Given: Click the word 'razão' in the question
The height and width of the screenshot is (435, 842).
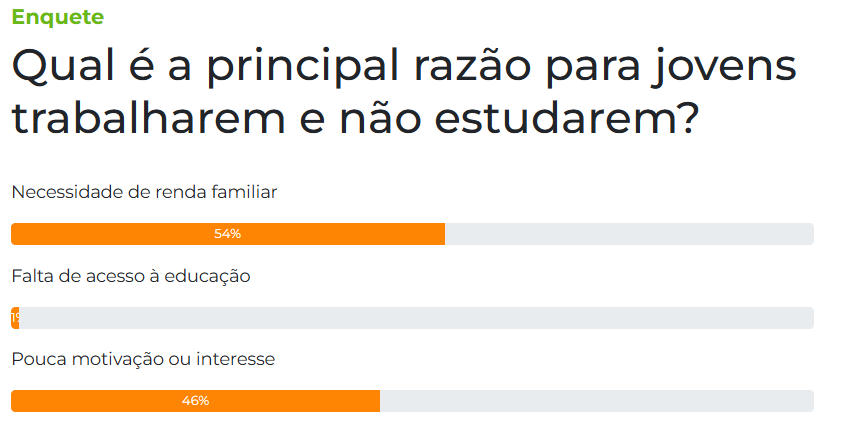Looking at the screenshot, I should 473,66.
